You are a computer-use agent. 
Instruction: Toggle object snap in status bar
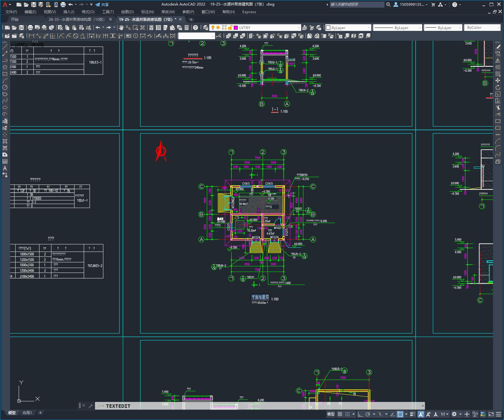(400, 414)
